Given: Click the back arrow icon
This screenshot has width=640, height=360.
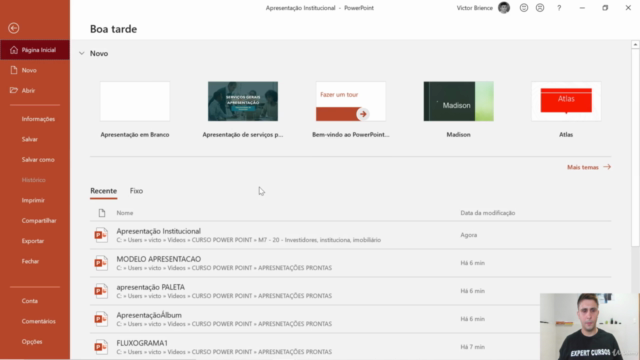Looking at the screenshot, I should [13, 28].
